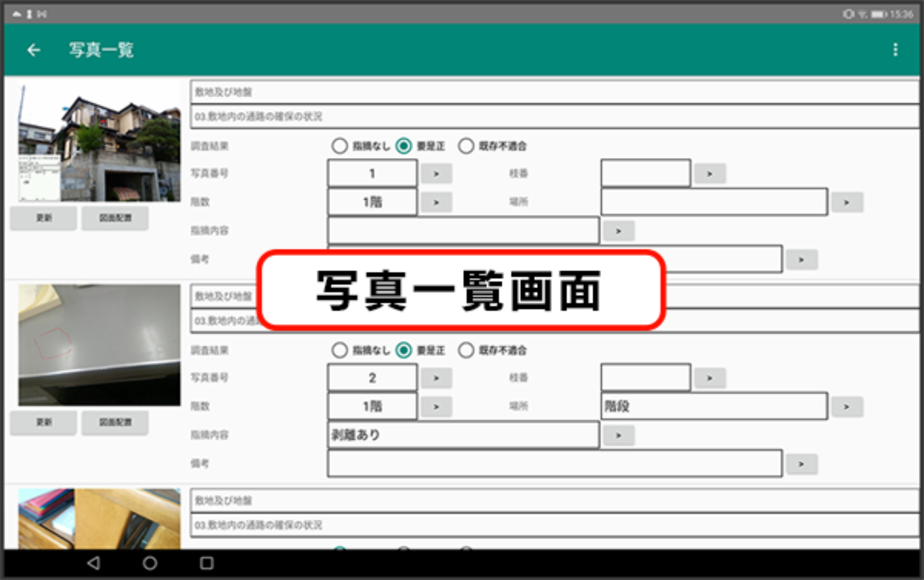
Task: Open picker arrow beside 剥離あり field
Action: (618, 435)
